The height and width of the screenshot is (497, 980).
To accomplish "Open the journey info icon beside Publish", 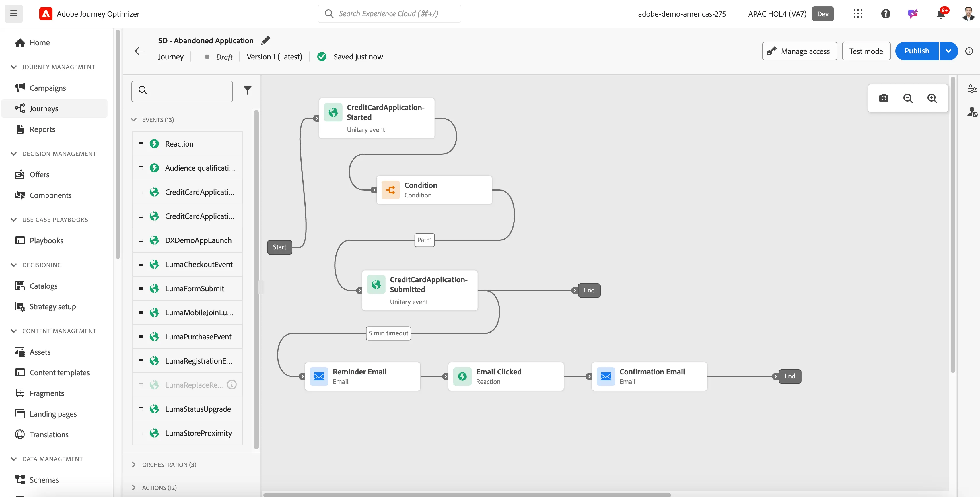I will [969, 51].
